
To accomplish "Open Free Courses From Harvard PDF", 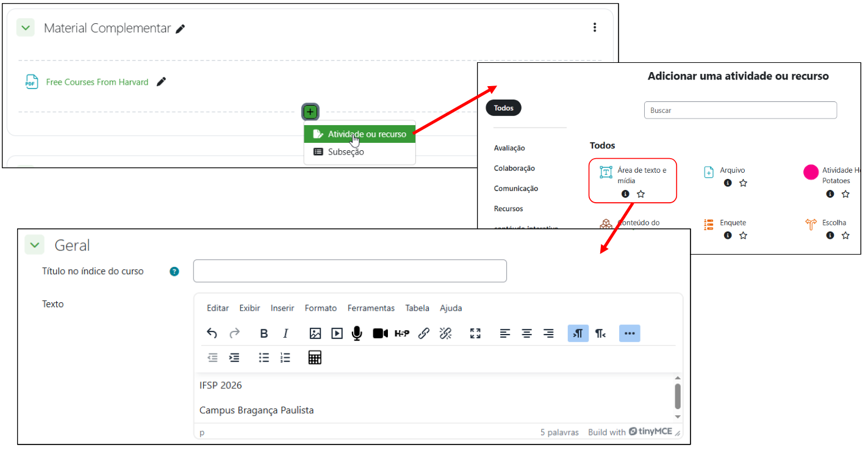I will coord(97,82).
